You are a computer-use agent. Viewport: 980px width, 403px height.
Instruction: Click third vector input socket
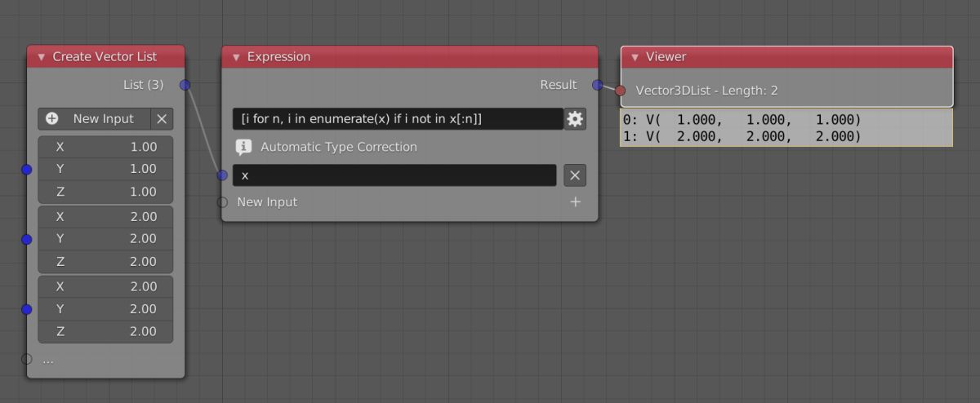tap(26, 309)
